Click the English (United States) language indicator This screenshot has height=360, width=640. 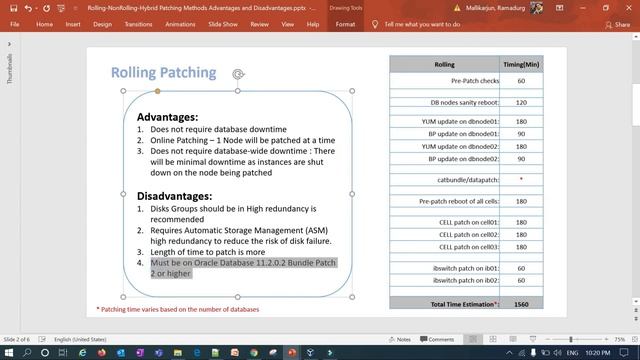[80, 339]
